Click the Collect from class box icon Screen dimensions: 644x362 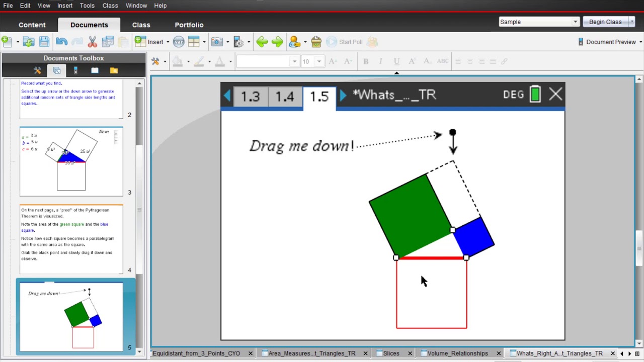(316, 42)
